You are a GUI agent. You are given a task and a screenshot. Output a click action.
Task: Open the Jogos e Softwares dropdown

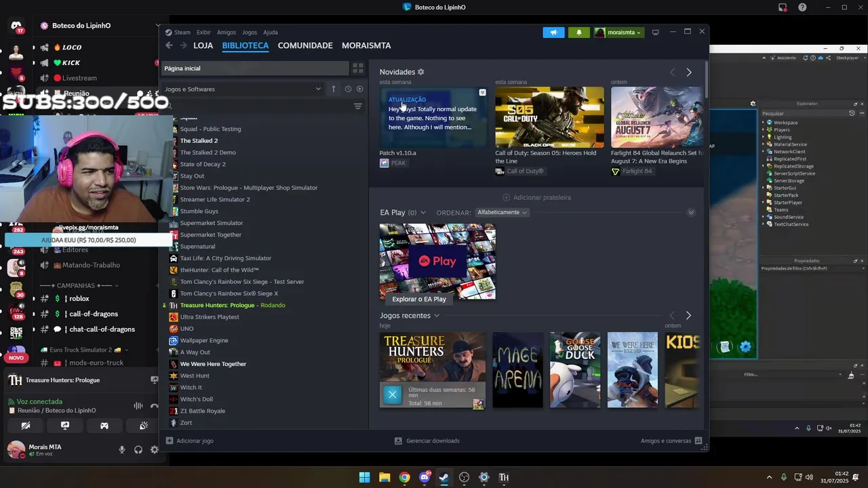click(x=243, y=89)
